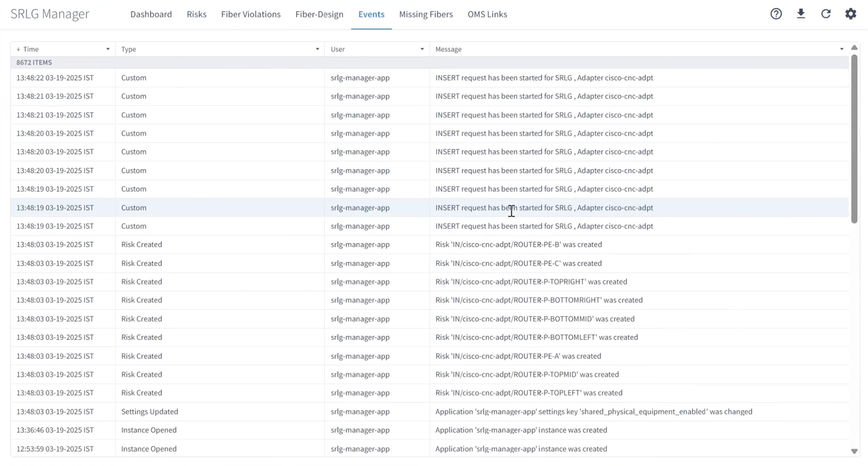Image resolution: width=868 pixels, height=466 pixels.
Task: Click the vertical scrollbar thumb
Action: pyautogui.click(x=854, y=139)
